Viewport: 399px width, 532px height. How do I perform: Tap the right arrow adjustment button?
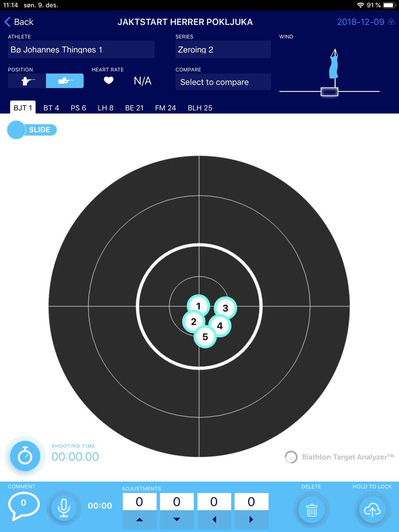(251, 520)
